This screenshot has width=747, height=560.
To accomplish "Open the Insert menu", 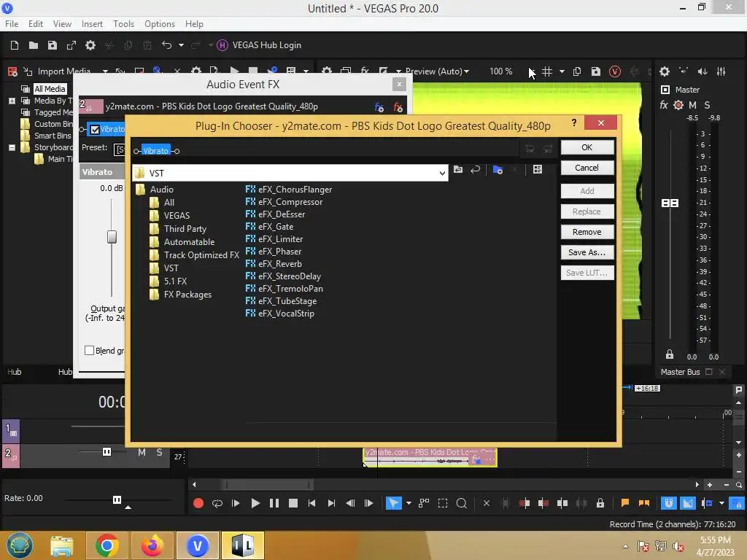I will [x=92, y=24].
